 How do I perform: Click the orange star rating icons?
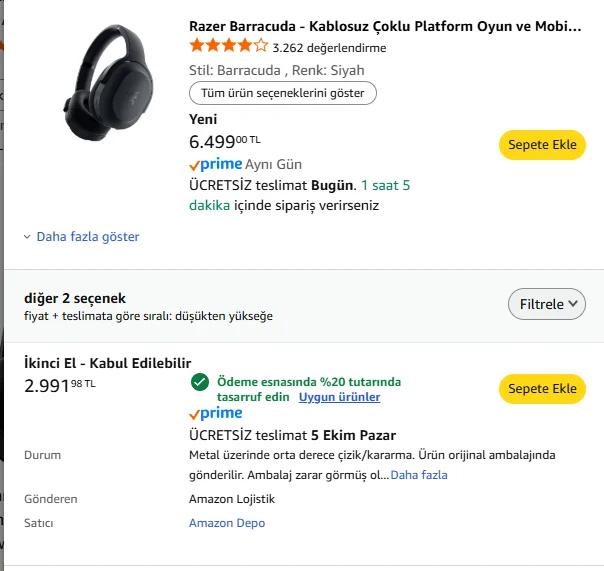click(228, 46)
